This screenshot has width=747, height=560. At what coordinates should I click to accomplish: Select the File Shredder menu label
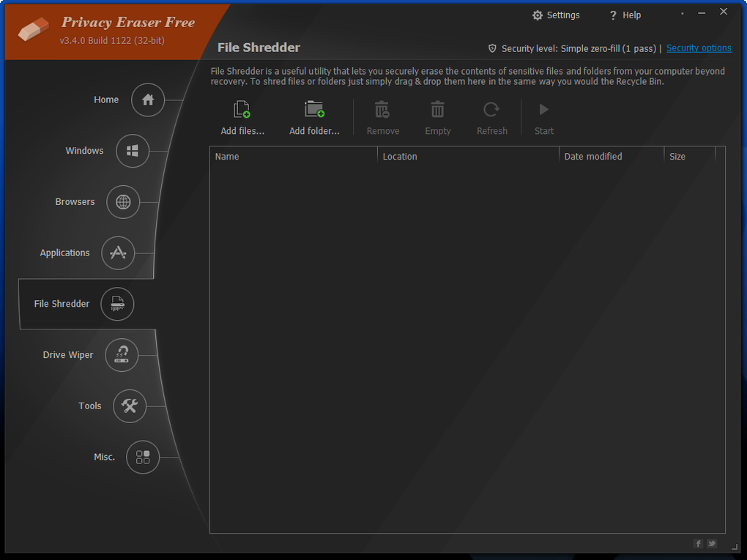tap(62, 303)
